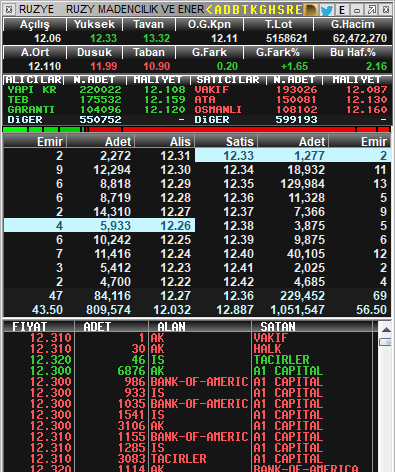Click Yuksek value 12.33 in header
The height and width of the screenshot is (472, 395).
tap(104, 38)
